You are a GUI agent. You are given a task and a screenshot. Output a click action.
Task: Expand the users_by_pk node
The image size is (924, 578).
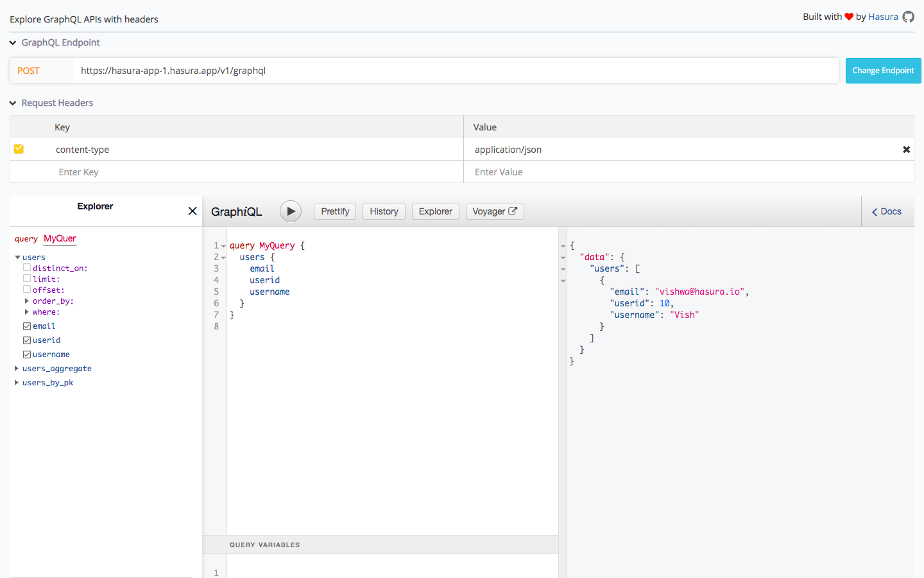17,383
